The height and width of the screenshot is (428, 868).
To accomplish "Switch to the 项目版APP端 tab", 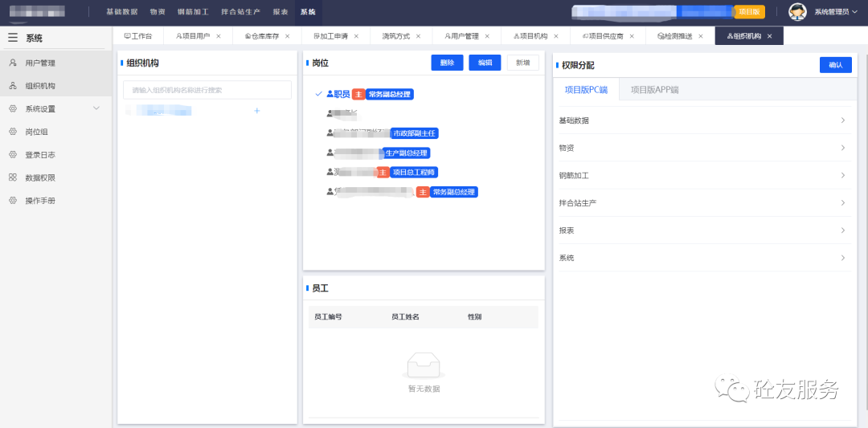I will pos(654,90).
